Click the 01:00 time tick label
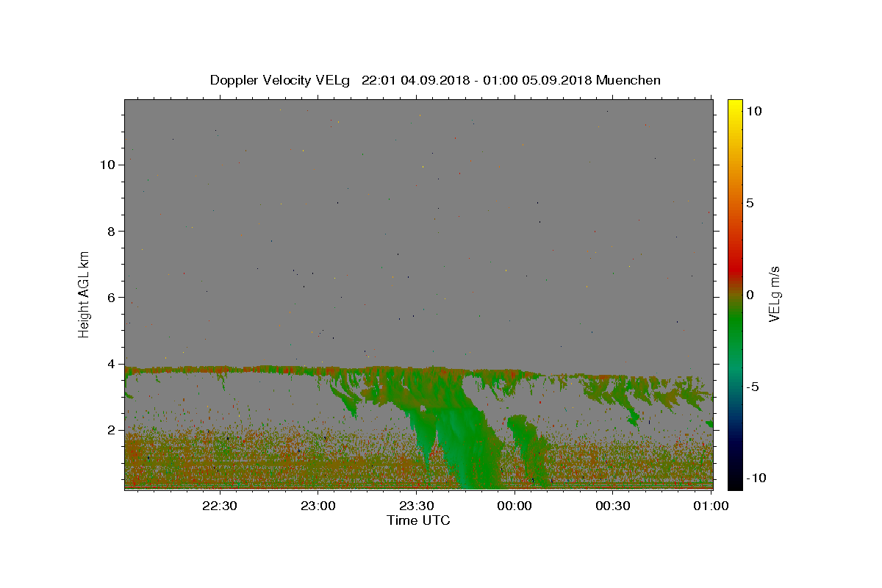 [x=710, y=506]
